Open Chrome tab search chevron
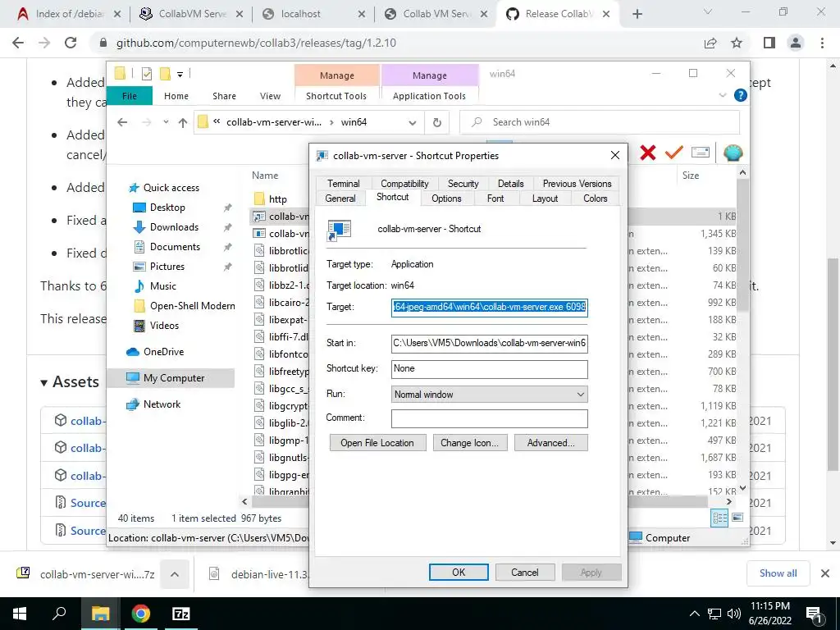Viewport: 840px width, 630px height. (x=708, y=11)
